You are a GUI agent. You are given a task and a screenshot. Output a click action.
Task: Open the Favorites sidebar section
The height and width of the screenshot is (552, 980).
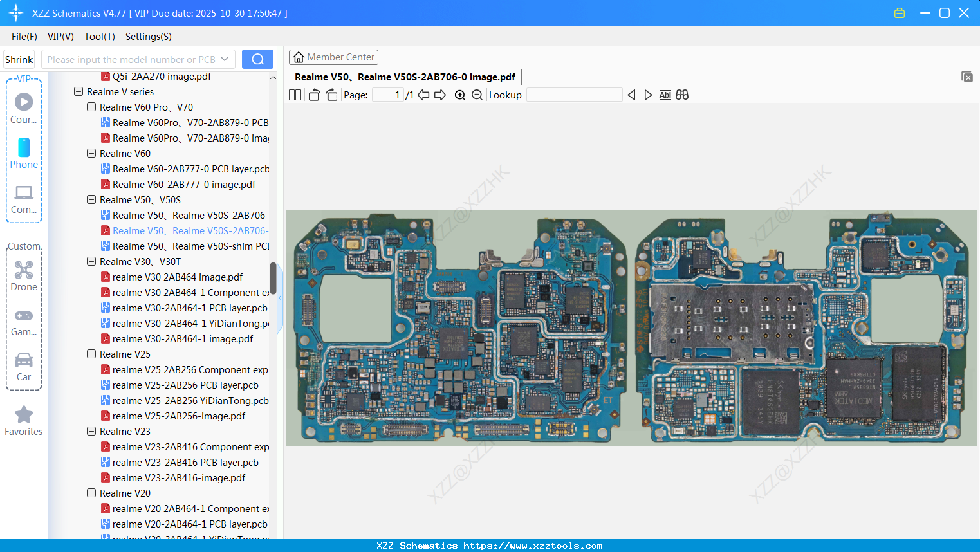tap(24, 421)
